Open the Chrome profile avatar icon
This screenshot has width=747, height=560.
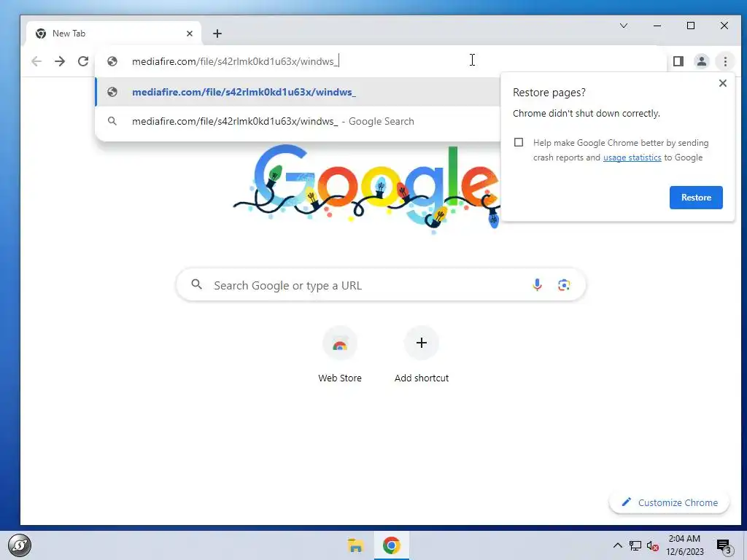pyautogui.click(x=702, y=61)
